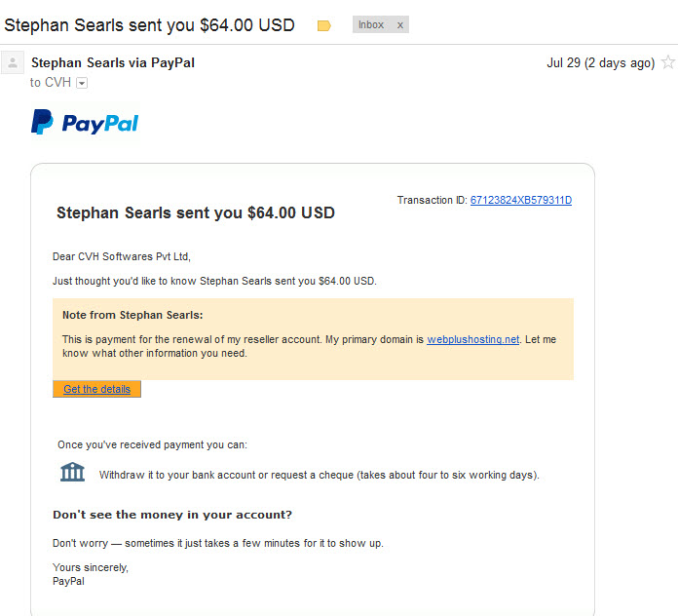678x616 pixels.
Task: Click the bold payment heading inside the card
Action: click(196, 212)
